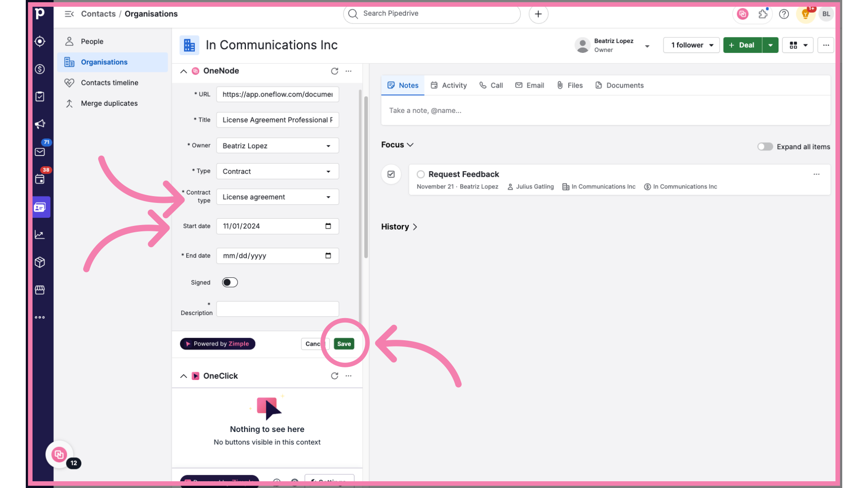Click the People sidebar icon

pyautogui.click(x=70, y=41)
